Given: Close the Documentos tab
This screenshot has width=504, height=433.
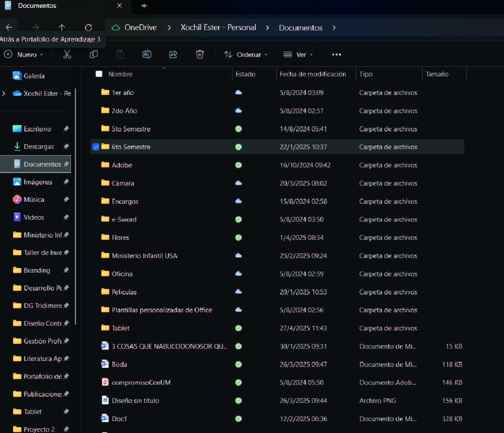Looking at the screenshot, I should [x=120, y=6].
